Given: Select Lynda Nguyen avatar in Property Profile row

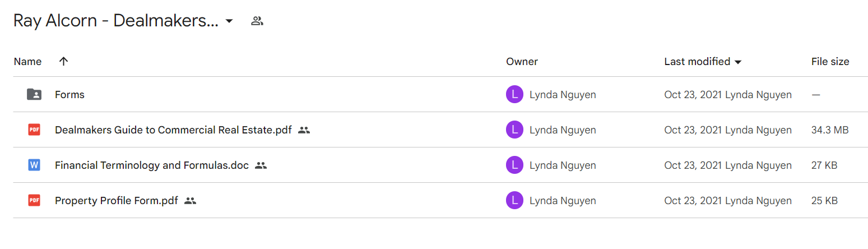Looking at the screenshot, I should pos(514,200).
